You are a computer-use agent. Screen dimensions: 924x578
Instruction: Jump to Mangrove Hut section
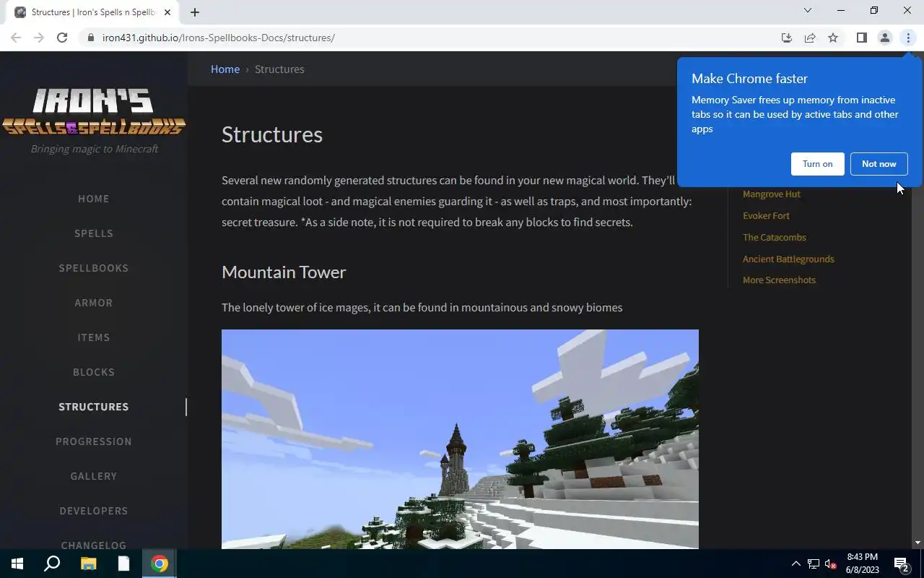772,194
